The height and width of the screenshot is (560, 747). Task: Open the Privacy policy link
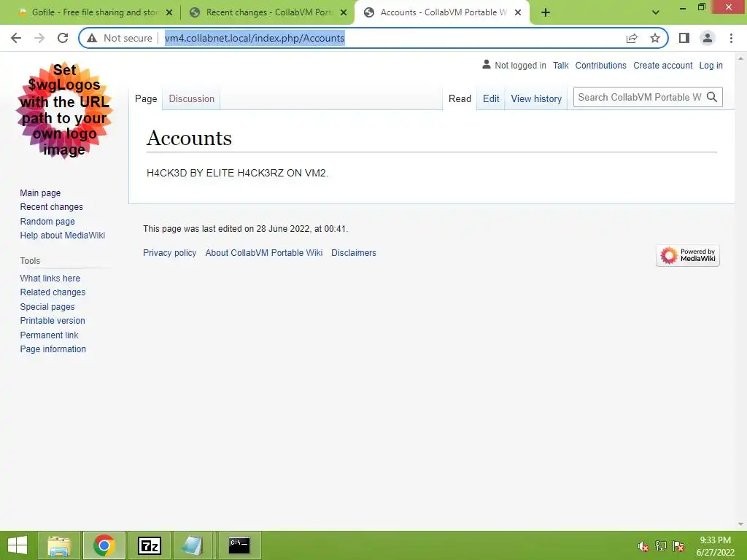click(169, 253)
